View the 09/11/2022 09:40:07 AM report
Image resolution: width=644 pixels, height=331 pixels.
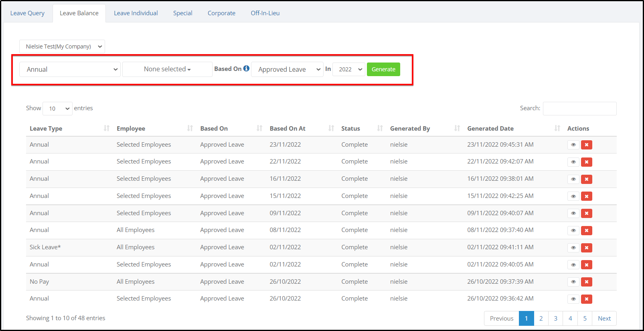573,213
